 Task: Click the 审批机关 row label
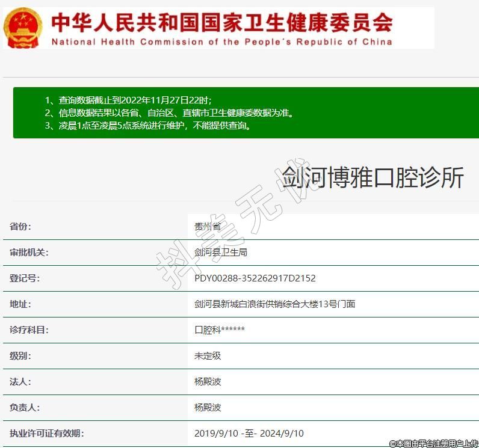click(29, 253)
